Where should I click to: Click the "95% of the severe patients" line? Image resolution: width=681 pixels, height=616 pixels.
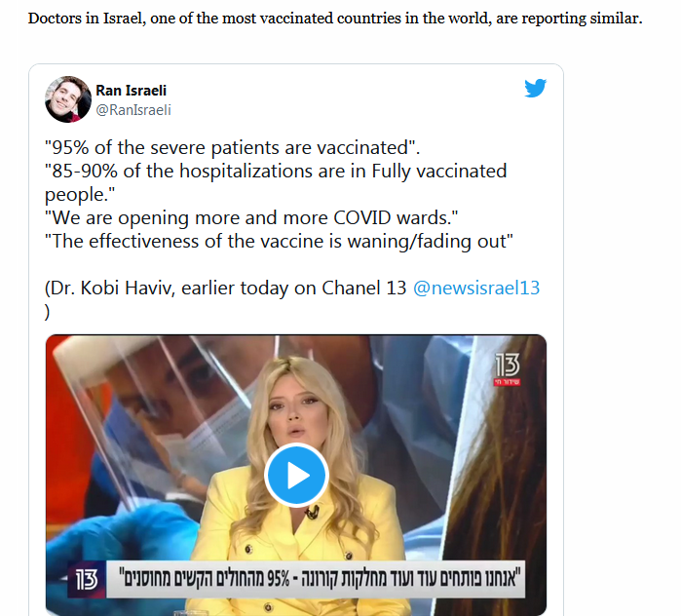(x=232, y=148)
